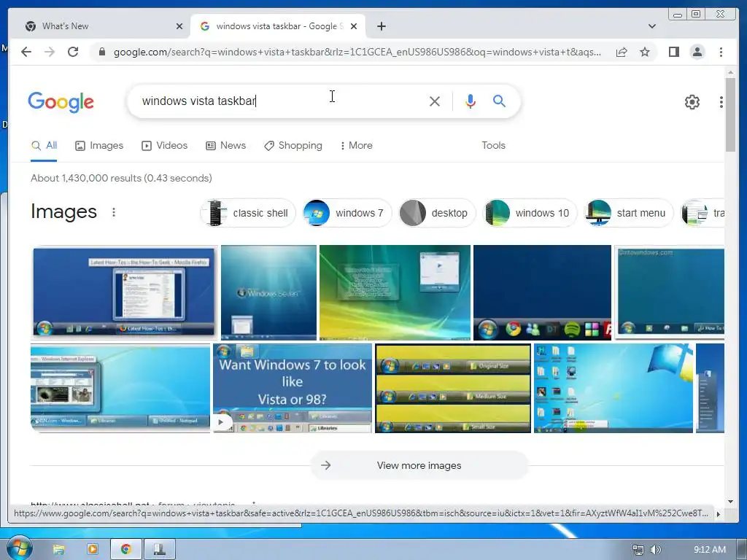This screenshot has width=747, height=560.
Task: Close the Google search tab
Action: tap(354, 26)
